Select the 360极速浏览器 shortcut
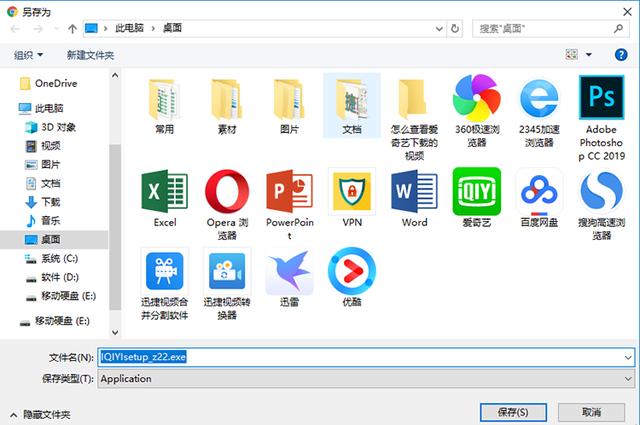The image size is (640, 425). tap(477, 111)
